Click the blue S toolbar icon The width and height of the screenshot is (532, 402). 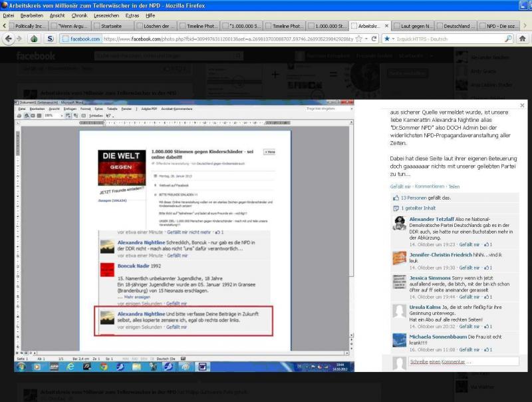click(x=50, y=39)
